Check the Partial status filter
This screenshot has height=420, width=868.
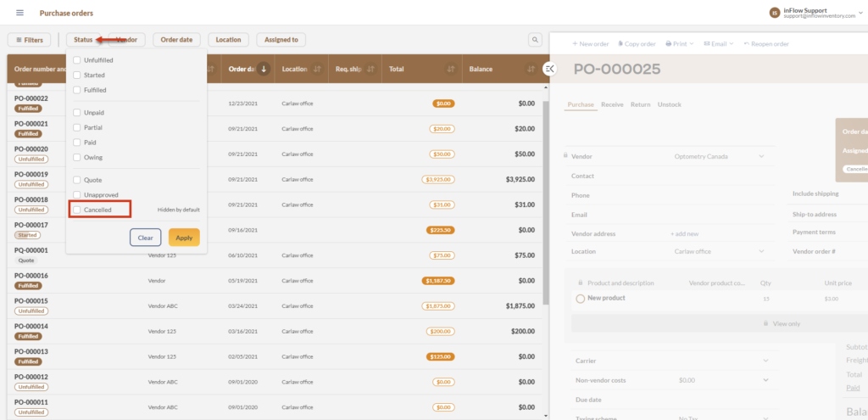[77, 127]
